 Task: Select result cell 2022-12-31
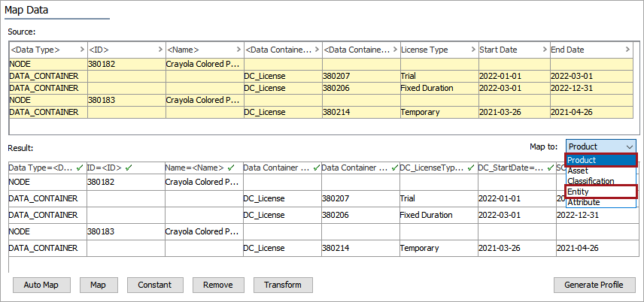coord(596,215)
